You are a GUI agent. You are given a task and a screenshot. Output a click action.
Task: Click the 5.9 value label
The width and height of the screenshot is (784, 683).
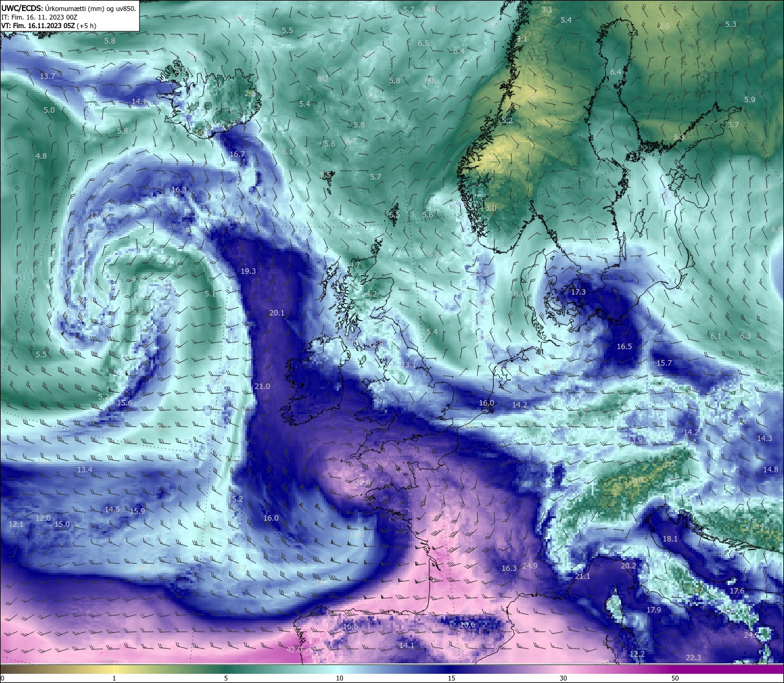(750, 100)
